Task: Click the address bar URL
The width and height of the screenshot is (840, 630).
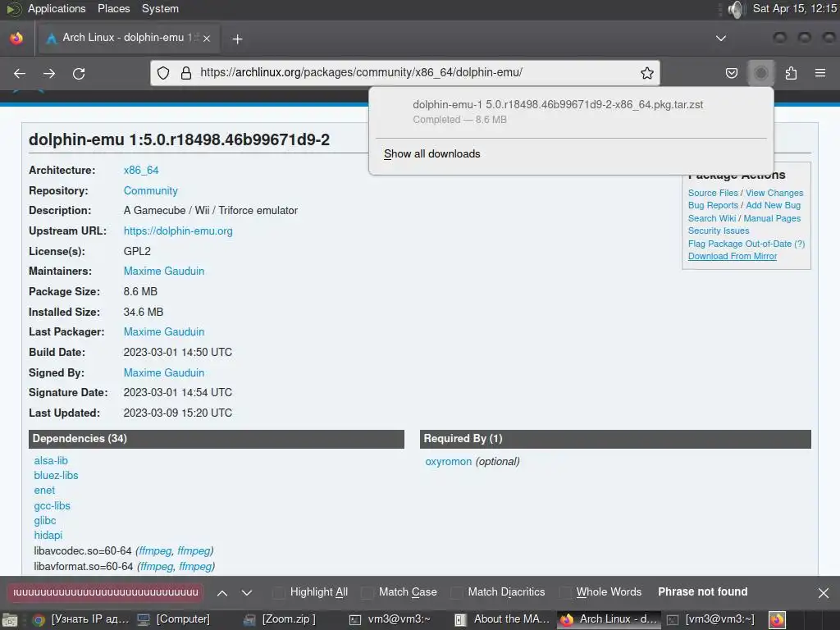Action: 361,72
